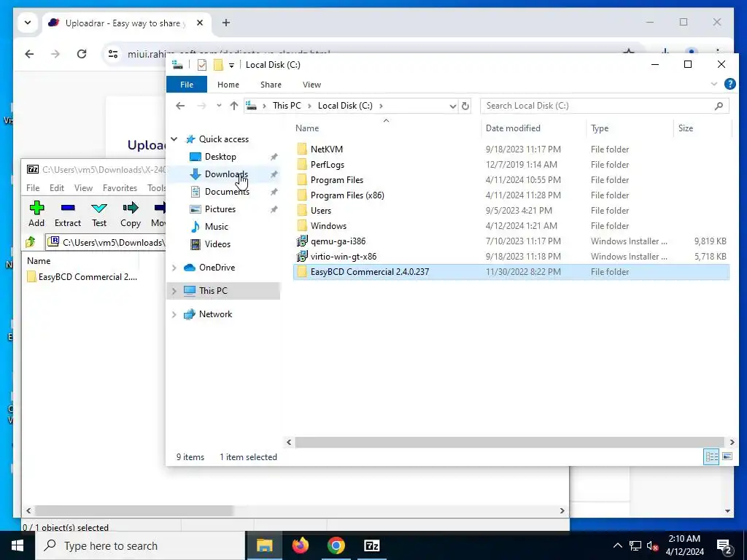
Task: Open 7-Zip Favorites menu
Action: [120, 187]
